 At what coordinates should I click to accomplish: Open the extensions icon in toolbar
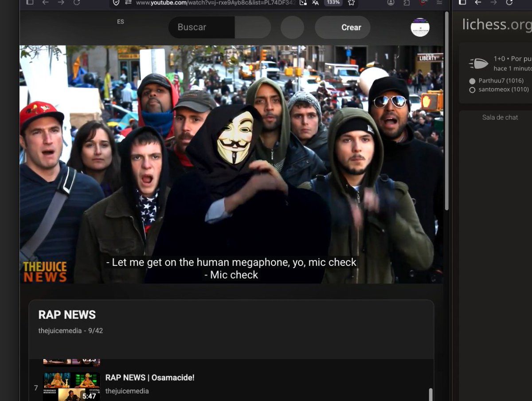(x=407, y=2)
